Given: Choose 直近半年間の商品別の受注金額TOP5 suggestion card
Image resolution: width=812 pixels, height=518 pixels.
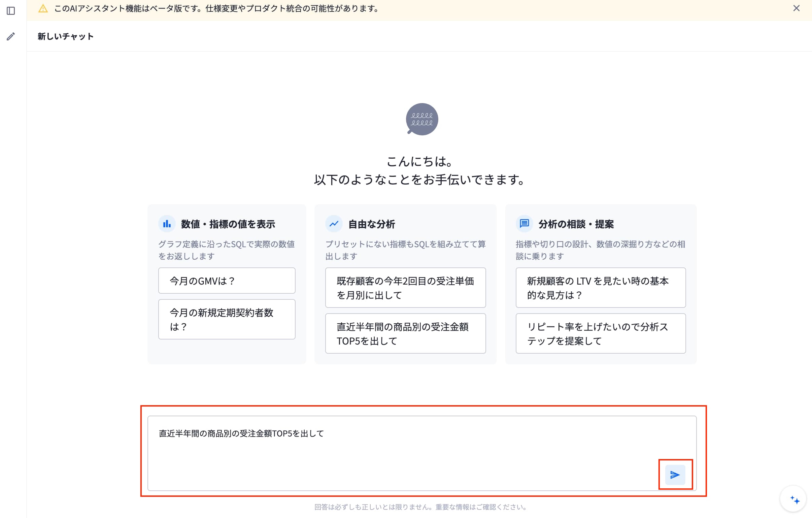Looking at the screenshot, I should 405,333.
